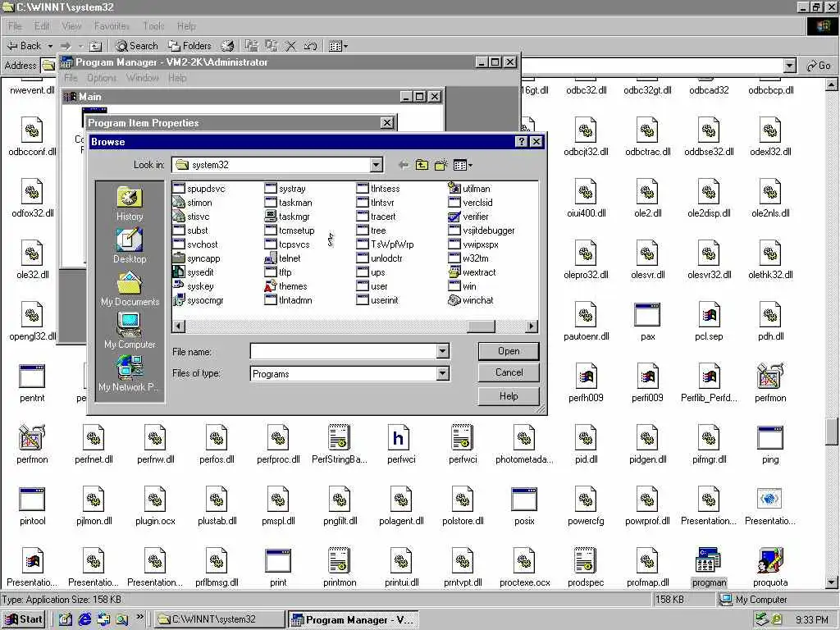
Task: Expand Files of type dropdown
Action: click(x=442, y=373)
